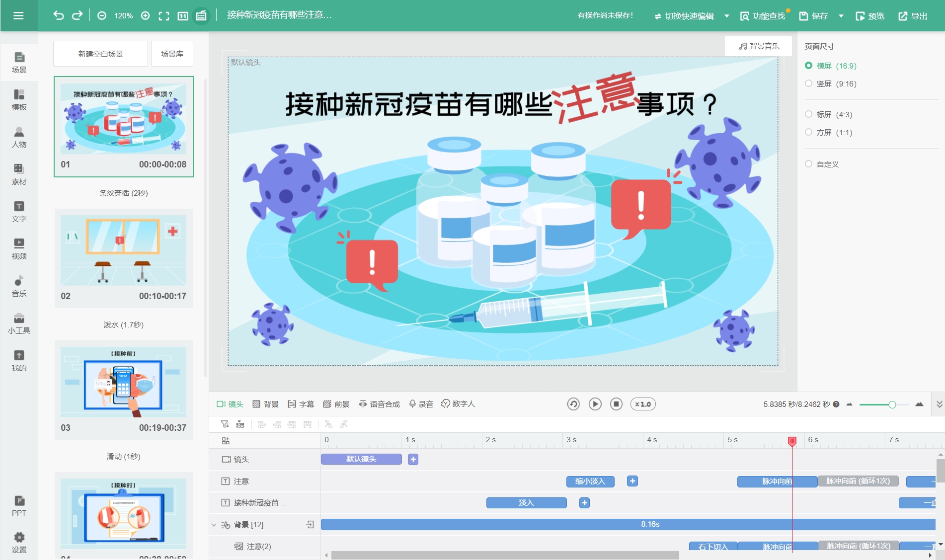Open the 文字 sidebar panel
The height and width of the screenshot is (560, 945).
pyautogui.click(x=19, y=212)
